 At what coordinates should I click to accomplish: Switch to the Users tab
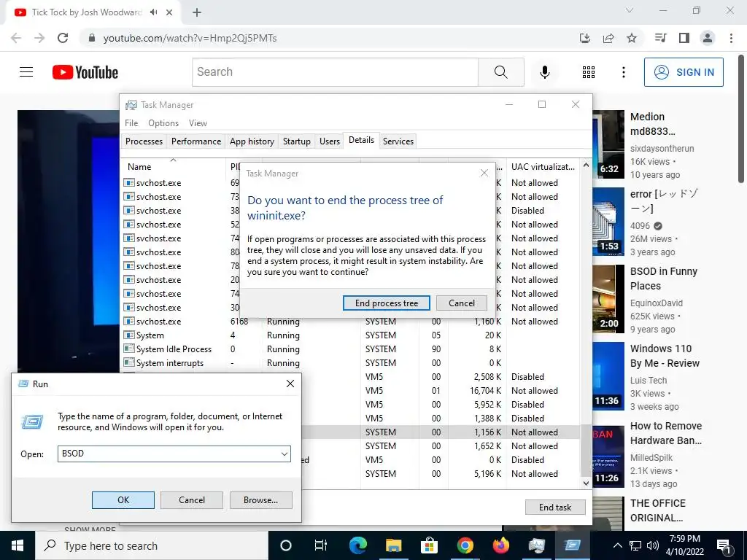[330, 141]
